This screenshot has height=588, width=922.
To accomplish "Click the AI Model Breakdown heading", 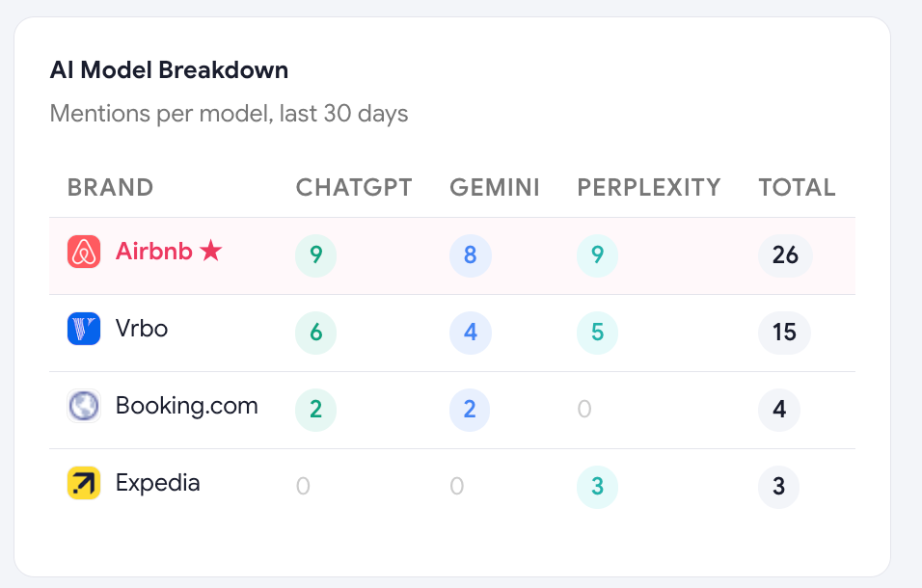I will (170, 70).
